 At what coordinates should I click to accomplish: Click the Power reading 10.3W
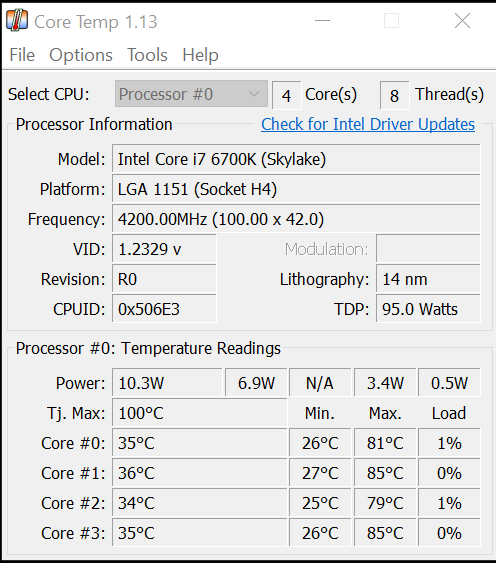click(167, 383)
